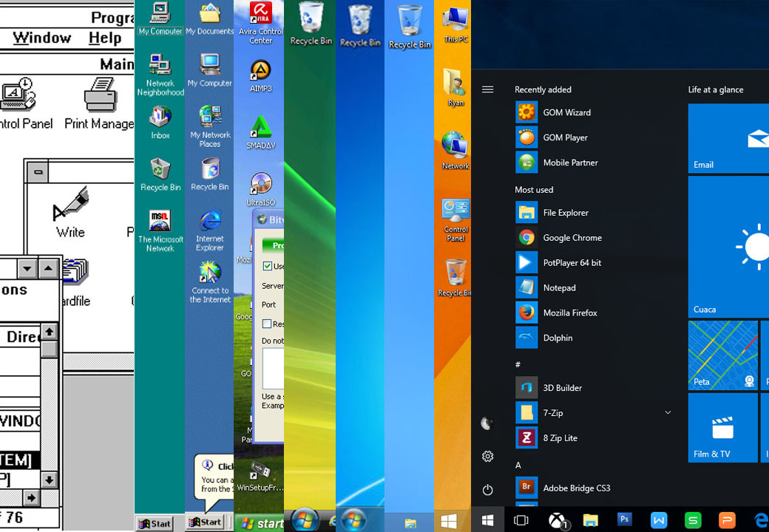Open the Window menu in Program Manager

43,38
